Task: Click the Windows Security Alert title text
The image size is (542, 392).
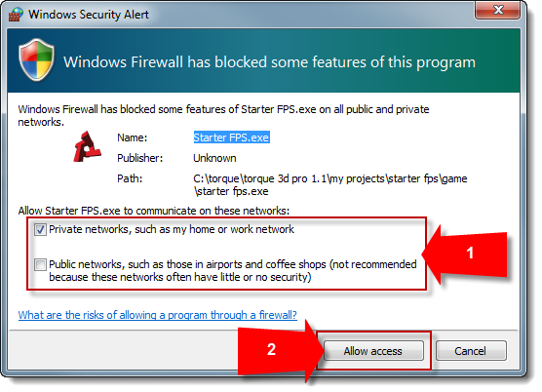Action: pos(89,15)
